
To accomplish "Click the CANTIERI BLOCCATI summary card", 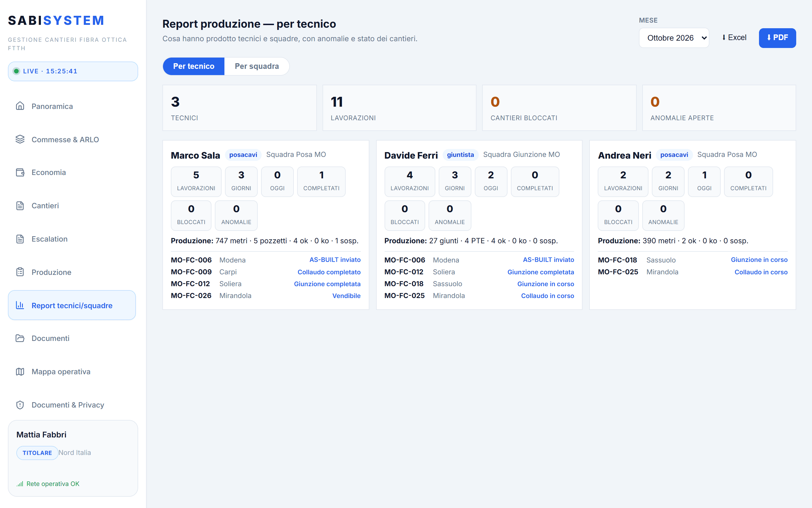I will 559,108.
